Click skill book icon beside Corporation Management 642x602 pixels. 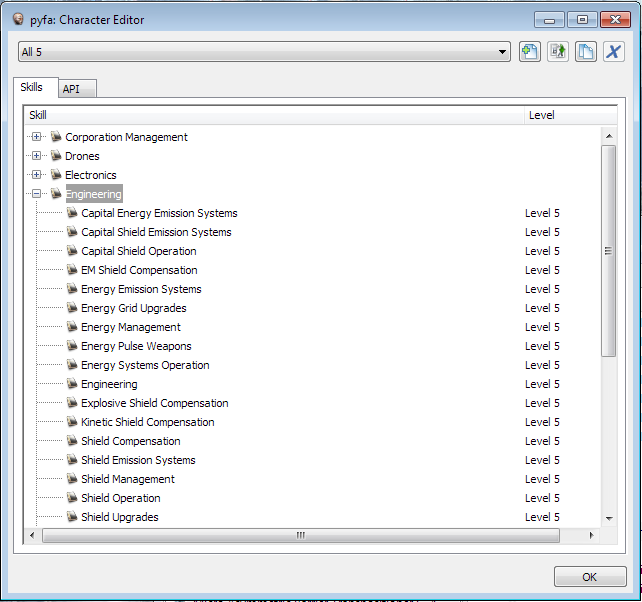[56, 136]
